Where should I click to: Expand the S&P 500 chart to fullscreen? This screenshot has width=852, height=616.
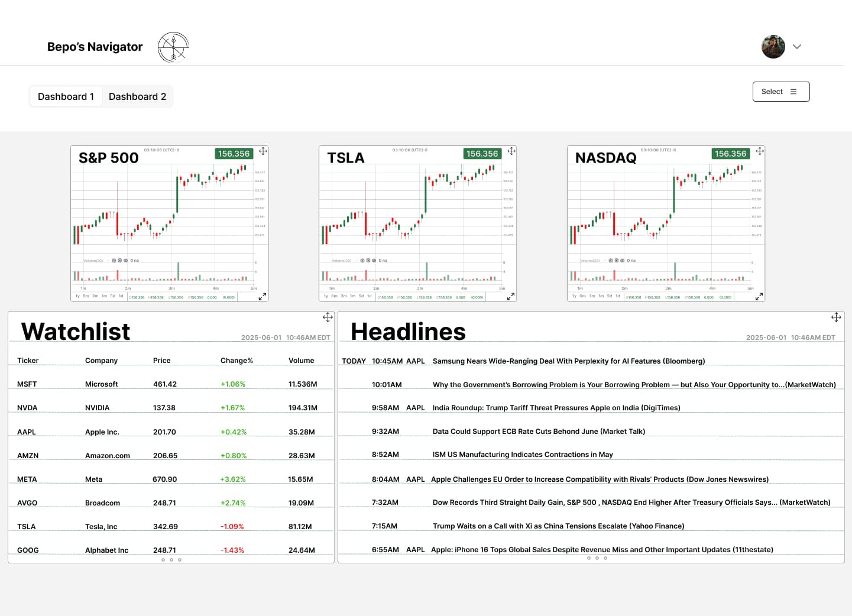tap(263, 297)
